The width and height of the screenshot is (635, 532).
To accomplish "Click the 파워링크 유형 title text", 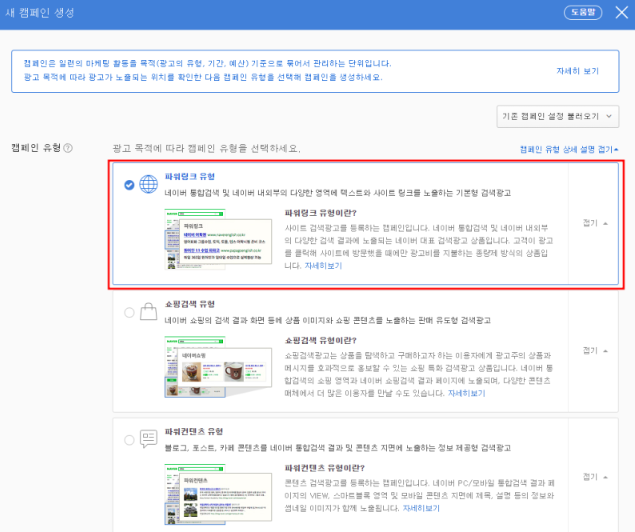I will (190, 177).
